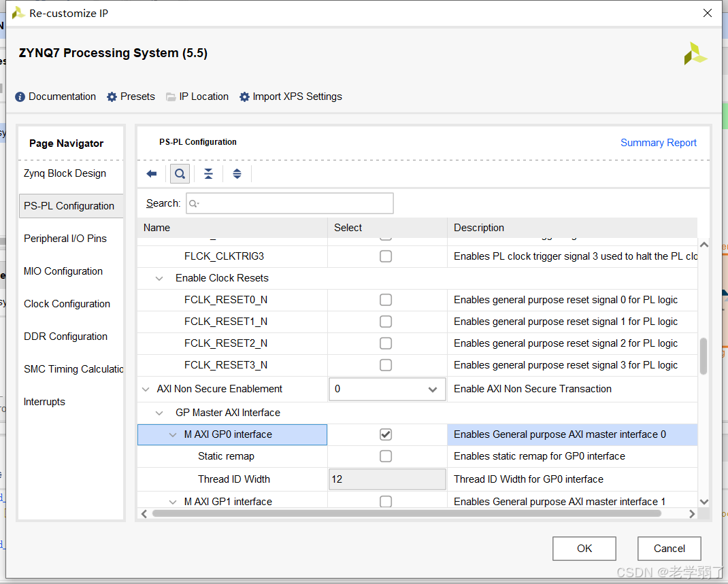Select PS-PL Configuration page

[x=69, y=206]
